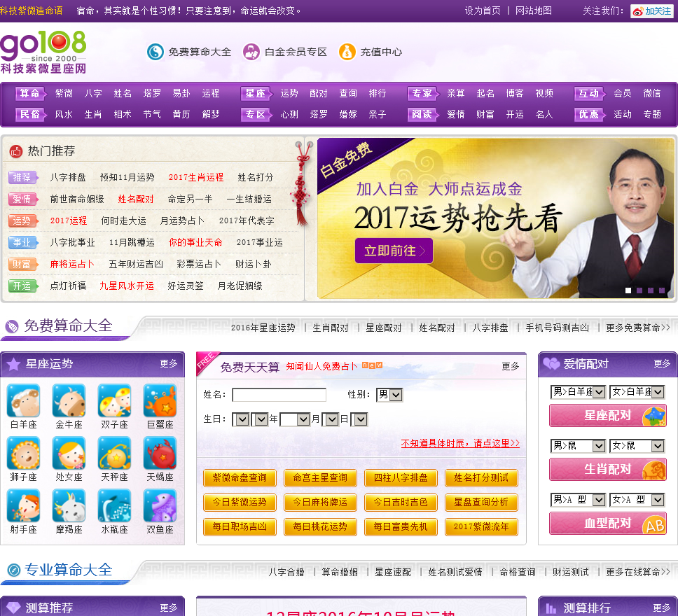Open 更多免费算命>> link

(x=638, y=328)
